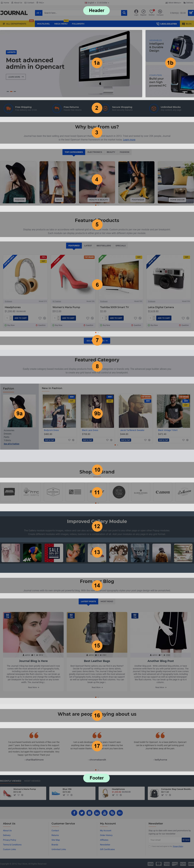The width and height of the screenshot is (194, 868).
Task: Click the search magnifier button
Action: (124, 13)
